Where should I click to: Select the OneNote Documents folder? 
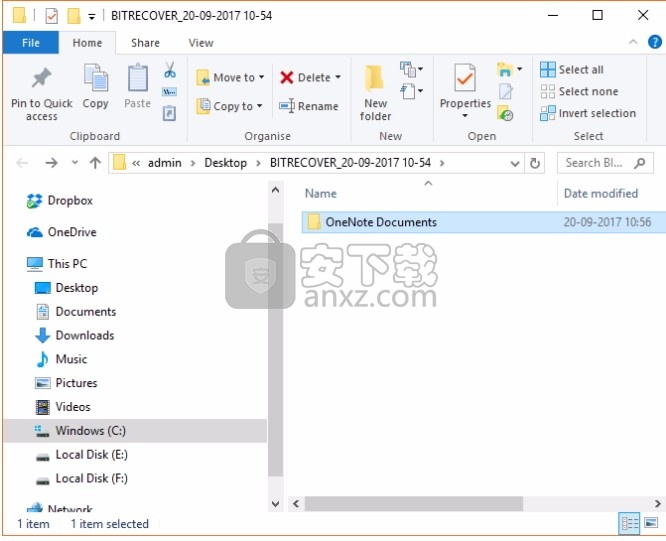pos(483,223)
